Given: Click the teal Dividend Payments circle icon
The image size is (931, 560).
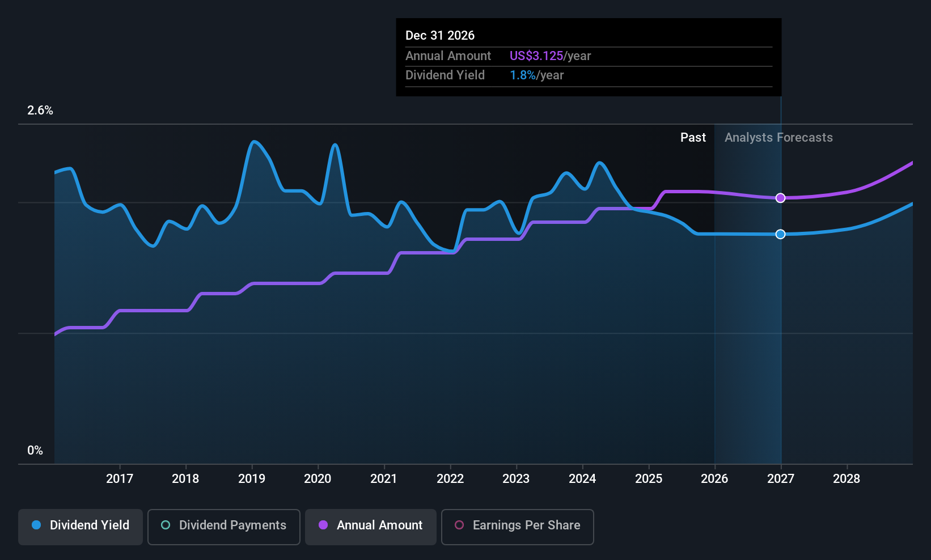Looking at the screenshot, I should [x=166, y=525].
